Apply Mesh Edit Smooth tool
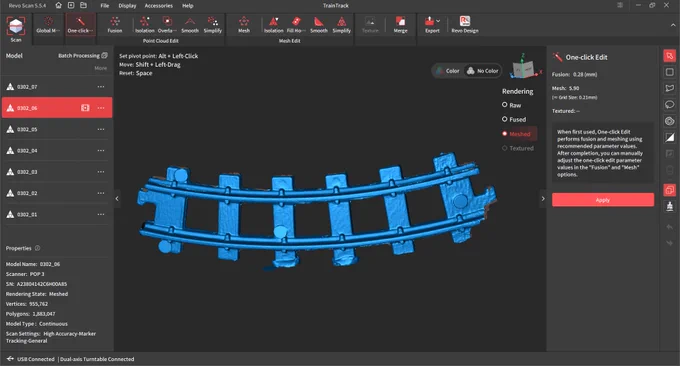 pyautogui.click(x=319, y=25)
